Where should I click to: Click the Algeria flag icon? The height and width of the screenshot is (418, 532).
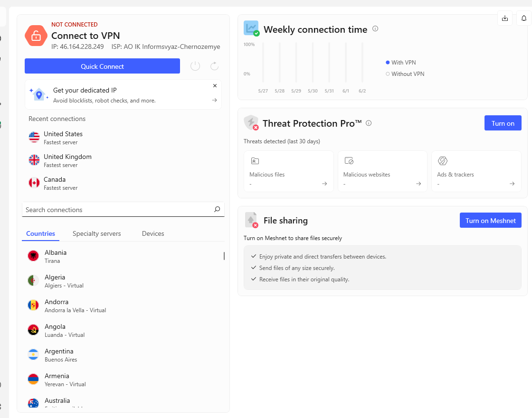pos(33,280)
